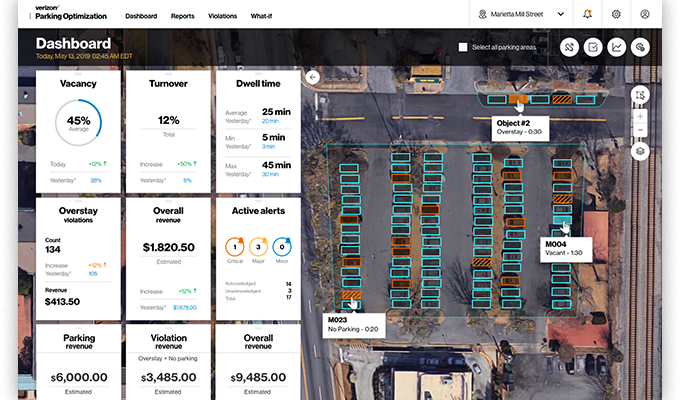Open the Reports menu item

pos(183,16)
